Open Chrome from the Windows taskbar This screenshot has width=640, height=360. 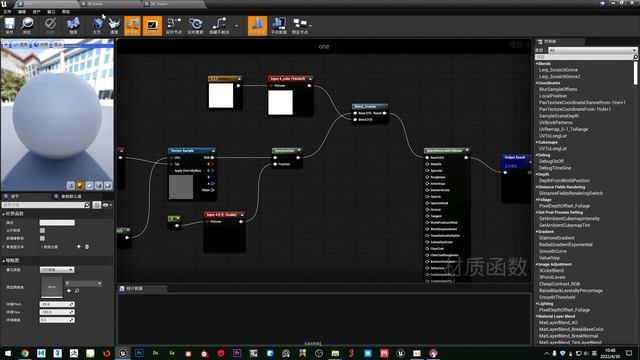click(24, 353)
